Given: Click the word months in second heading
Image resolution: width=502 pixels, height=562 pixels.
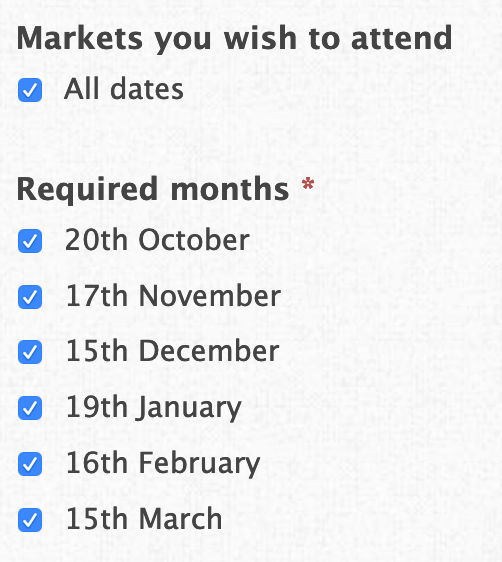Looking at the screenshot, I should (x=230, y=189).
